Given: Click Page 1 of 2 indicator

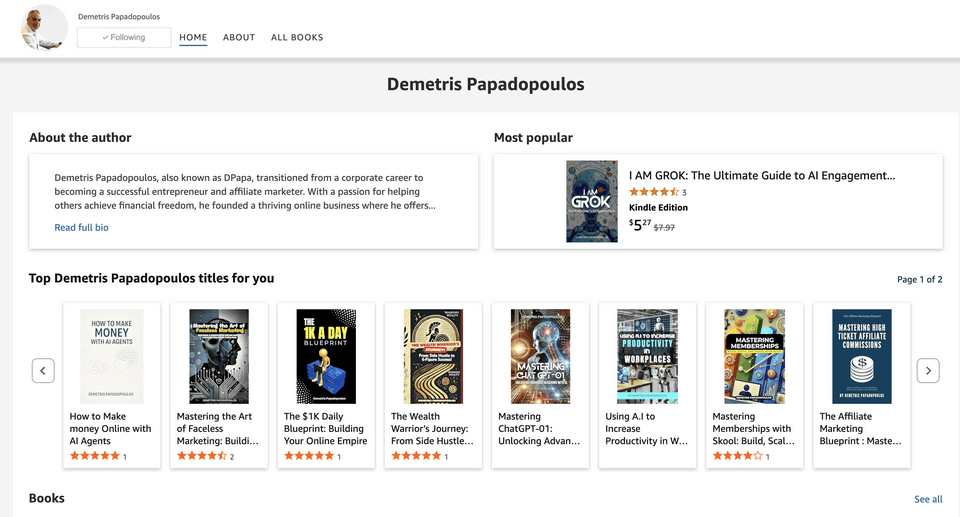Looking at the screenshot, I should [920, 279].
